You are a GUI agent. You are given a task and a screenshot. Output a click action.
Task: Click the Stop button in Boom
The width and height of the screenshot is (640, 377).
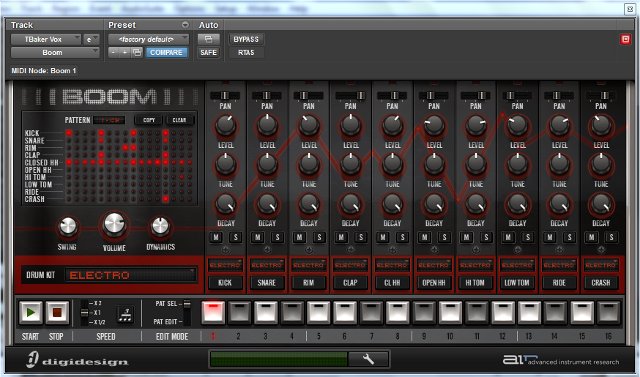click(x=57, y=313)
